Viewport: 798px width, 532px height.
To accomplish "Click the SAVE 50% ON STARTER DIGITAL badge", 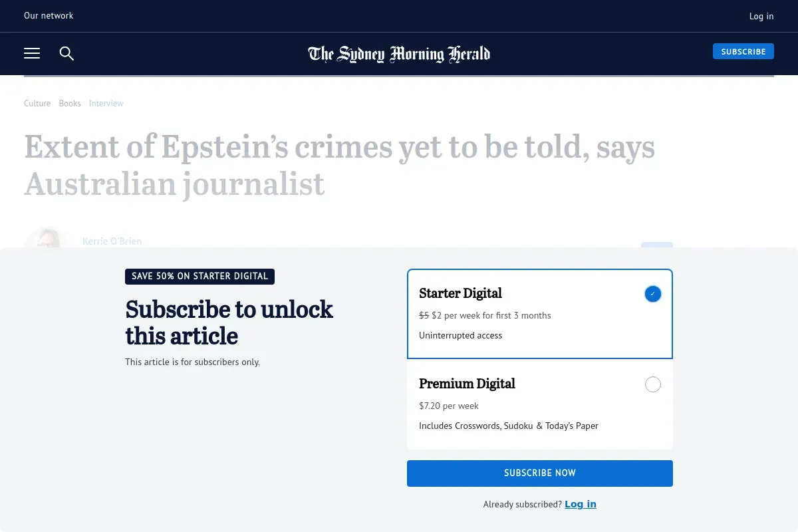I will point(199,276).
